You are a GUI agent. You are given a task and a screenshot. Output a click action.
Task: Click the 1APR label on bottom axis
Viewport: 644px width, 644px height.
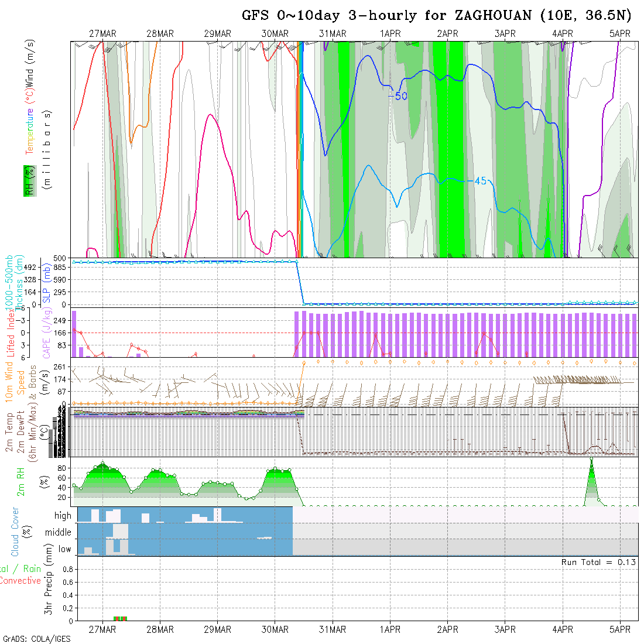[390, 629]
